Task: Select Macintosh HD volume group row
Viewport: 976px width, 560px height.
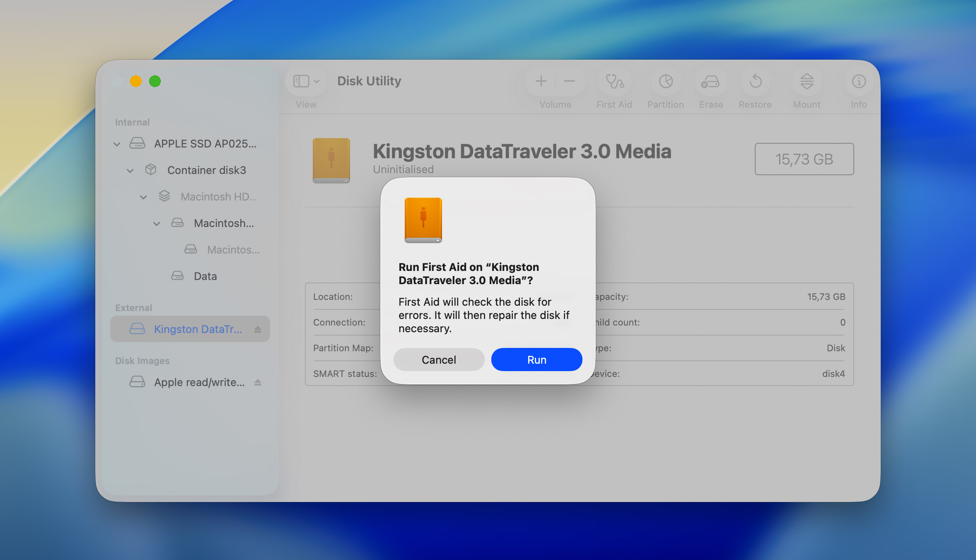Action: pyautogui.click(x=190, y=197)
